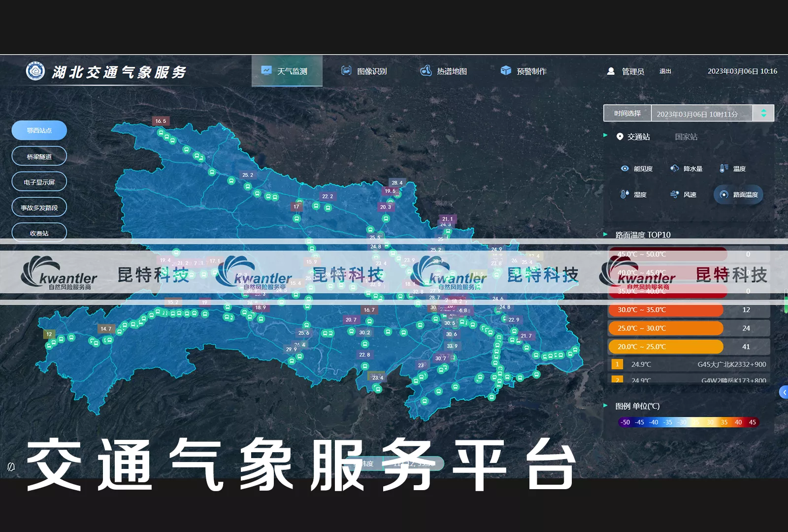788x532 pixels.
Task: Click the 时间选择 up-down stepper arrows
Action: click(763, 113)
